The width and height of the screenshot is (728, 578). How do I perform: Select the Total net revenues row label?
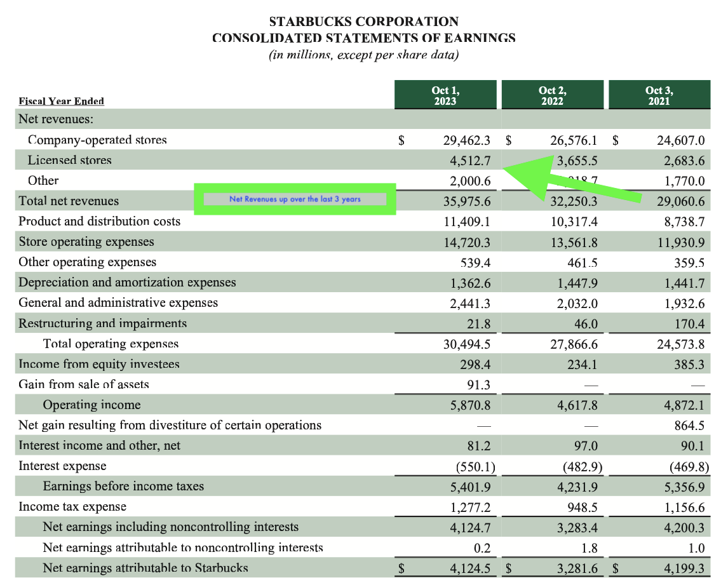pyautogui.click(x=66, y=201)
